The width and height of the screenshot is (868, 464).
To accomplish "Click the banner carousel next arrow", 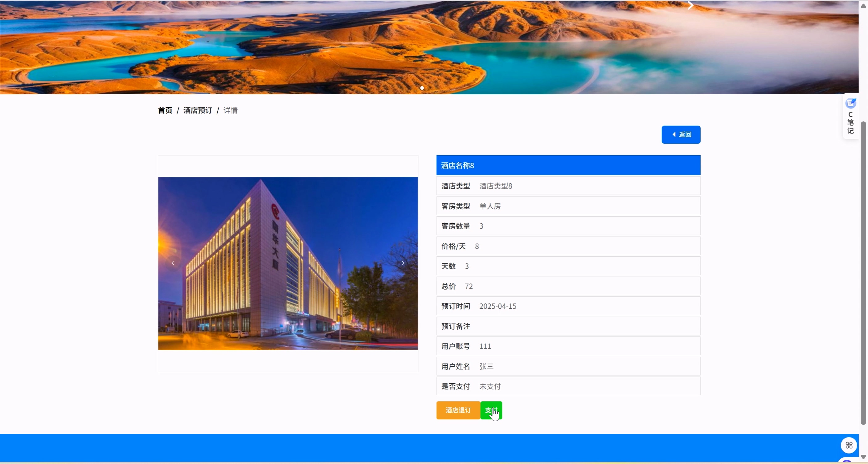I will [x=690, y=5].
